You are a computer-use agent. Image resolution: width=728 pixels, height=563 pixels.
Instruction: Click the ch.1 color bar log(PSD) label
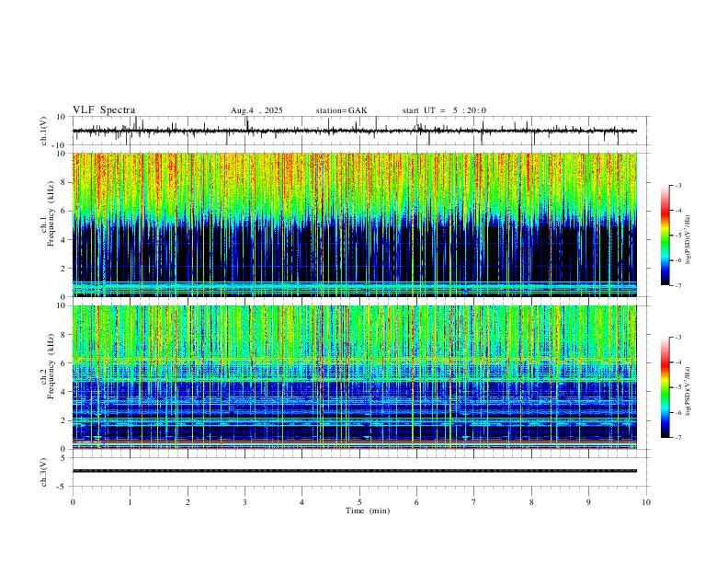(688, 240)
